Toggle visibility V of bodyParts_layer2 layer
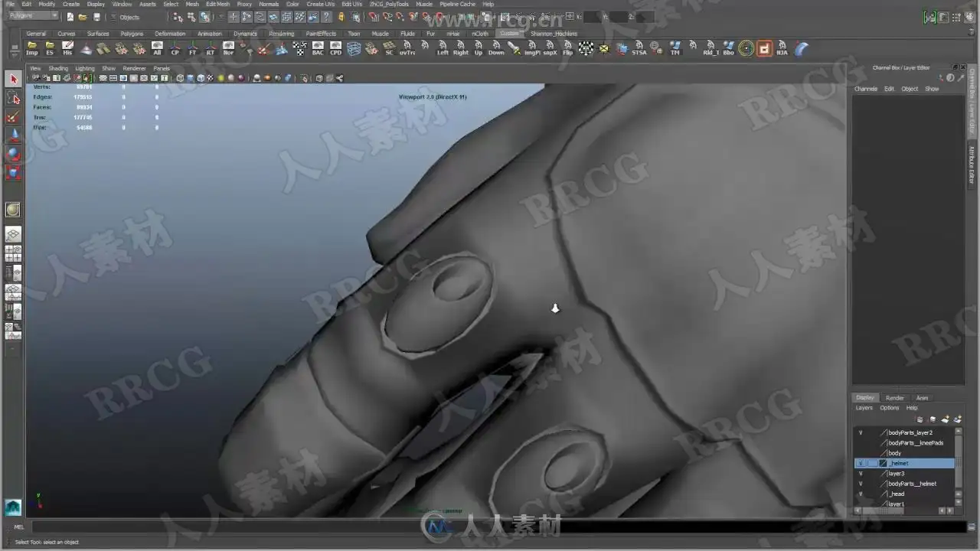This screenshot has height=551, width=980. [x=861, y=432]
